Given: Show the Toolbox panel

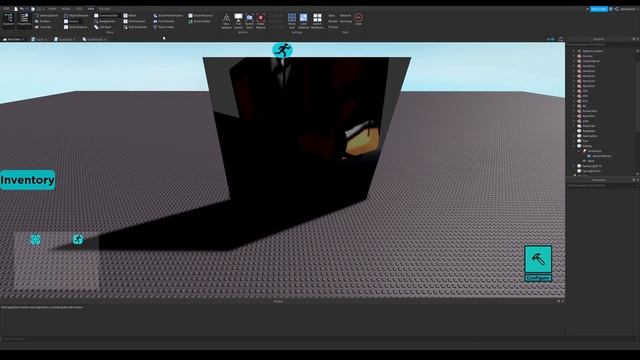Looking at the screenshot, I should [43, 21].
